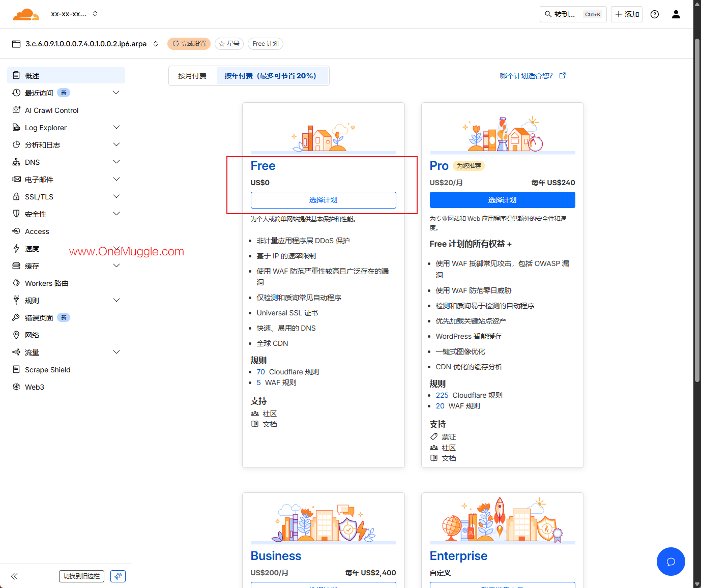Click the 电子邮件 envelope icon
The image size is (701, 588).
(x=16, y=179)
